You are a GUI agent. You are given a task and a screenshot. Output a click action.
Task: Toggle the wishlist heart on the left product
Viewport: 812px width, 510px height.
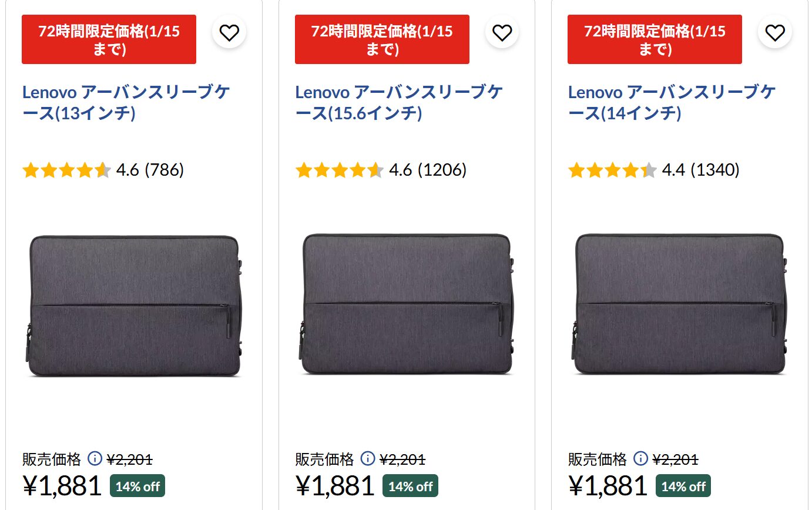pos(229,32)
